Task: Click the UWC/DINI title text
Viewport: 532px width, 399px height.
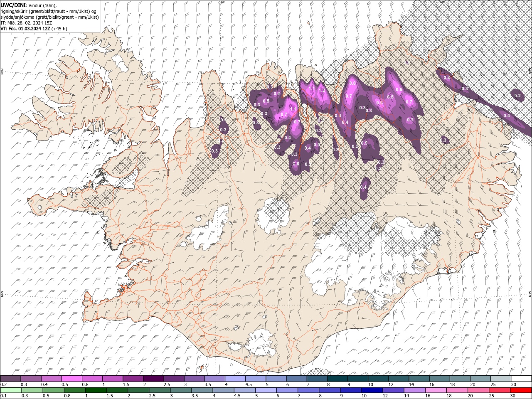Action: click(13, 5)
